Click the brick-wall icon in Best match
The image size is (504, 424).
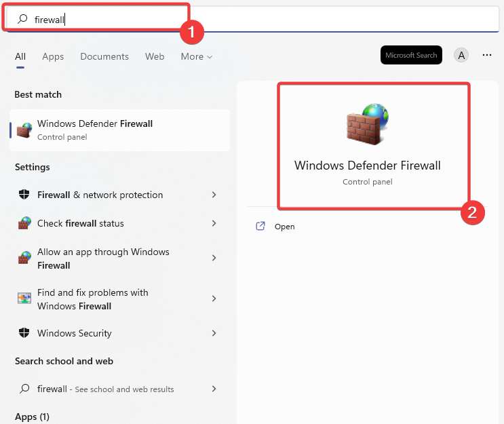[x=24, y=130]
